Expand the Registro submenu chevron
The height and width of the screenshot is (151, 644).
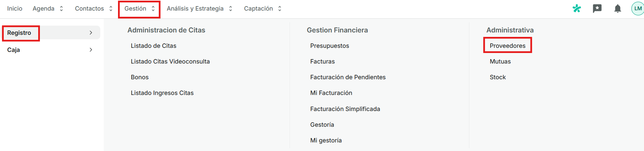(x=91, y=33)
